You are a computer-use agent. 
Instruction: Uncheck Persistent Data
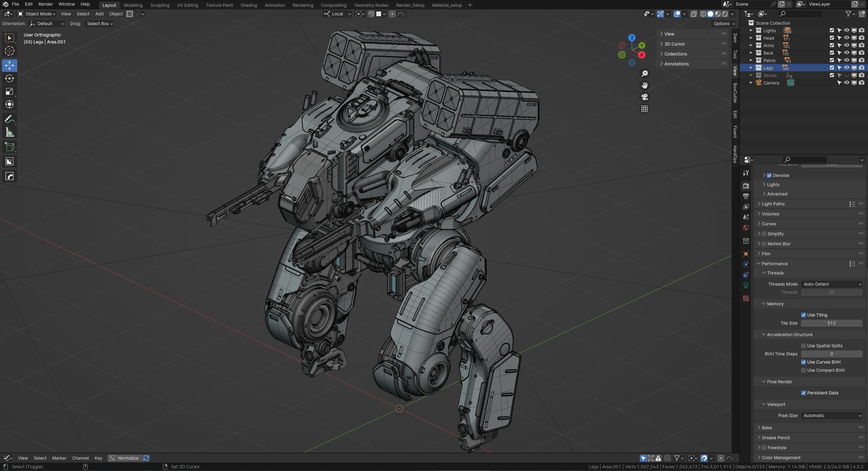(804, 393)
